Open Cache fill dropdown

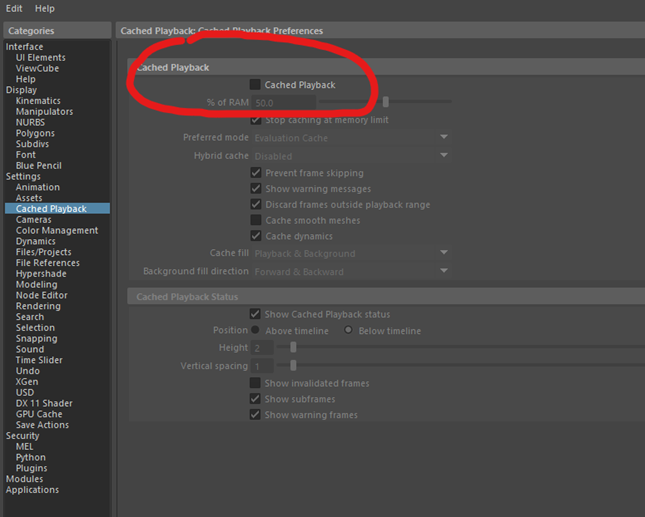(x=351, y=253)
